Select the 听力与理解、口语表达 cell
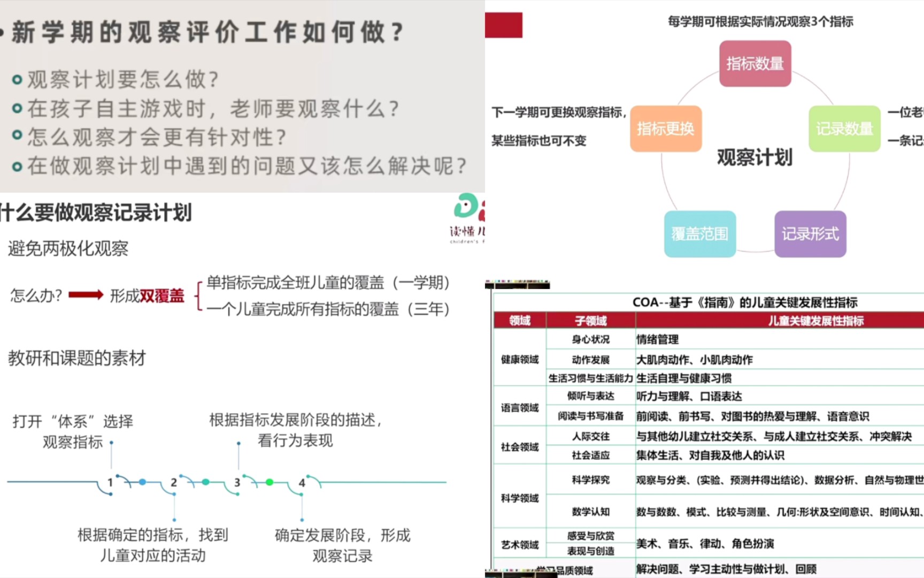 coord(780,396)
